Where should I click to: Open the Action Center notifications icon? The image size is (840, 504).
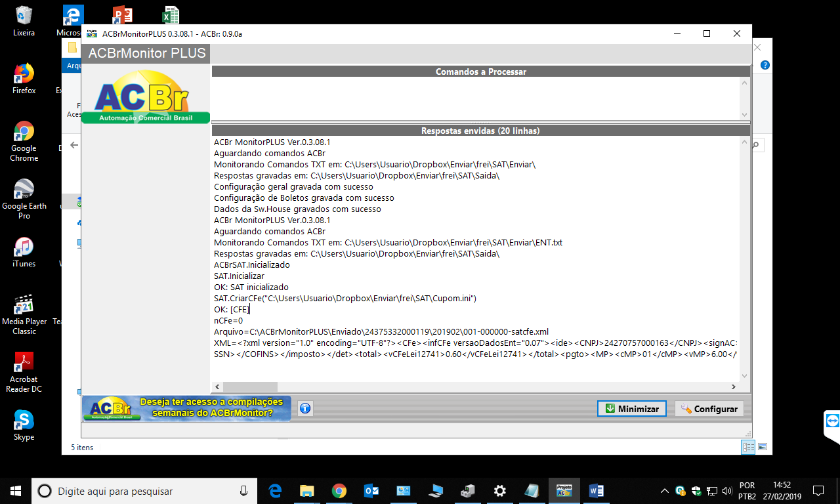pyautogui.click(x=818, y=491)
